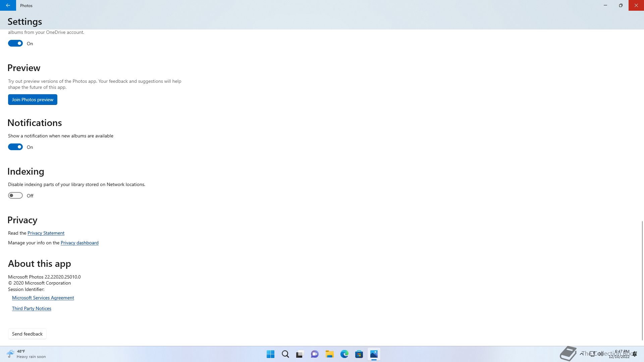Open Task View from taskbar
This screenshot has width=644, height=362.
300,354
